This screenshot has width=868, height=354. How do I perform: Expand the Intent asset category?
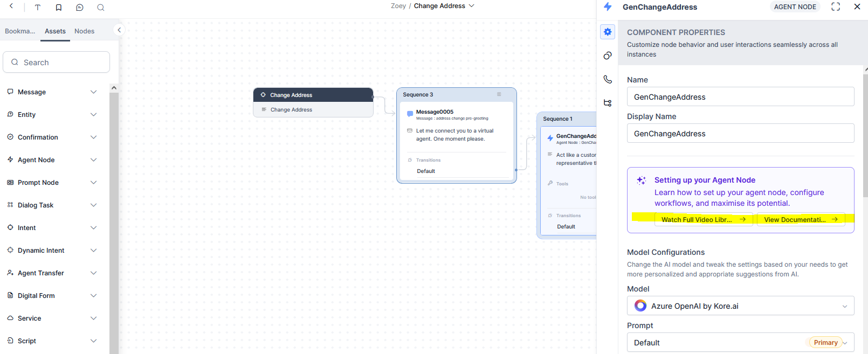pyautogui.click(x=94, y=228)
